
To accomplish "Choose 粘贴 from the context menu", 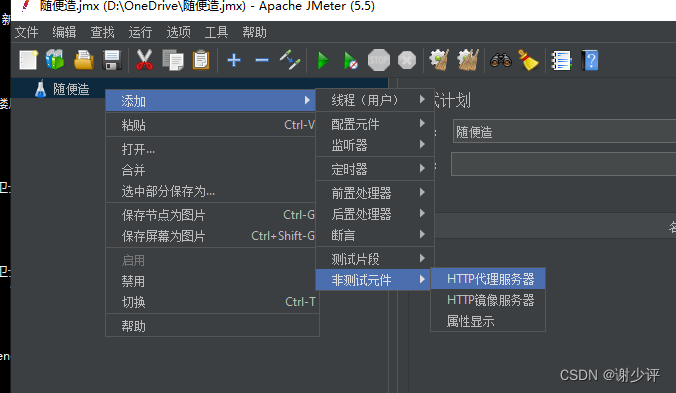I will click(211, 125).
